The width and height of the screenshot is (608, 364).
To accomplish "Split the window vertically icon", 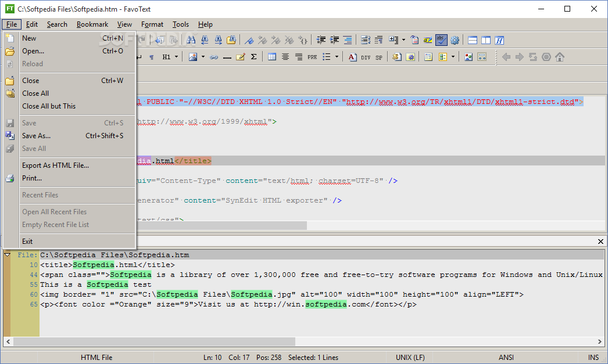I will (486, 40).
